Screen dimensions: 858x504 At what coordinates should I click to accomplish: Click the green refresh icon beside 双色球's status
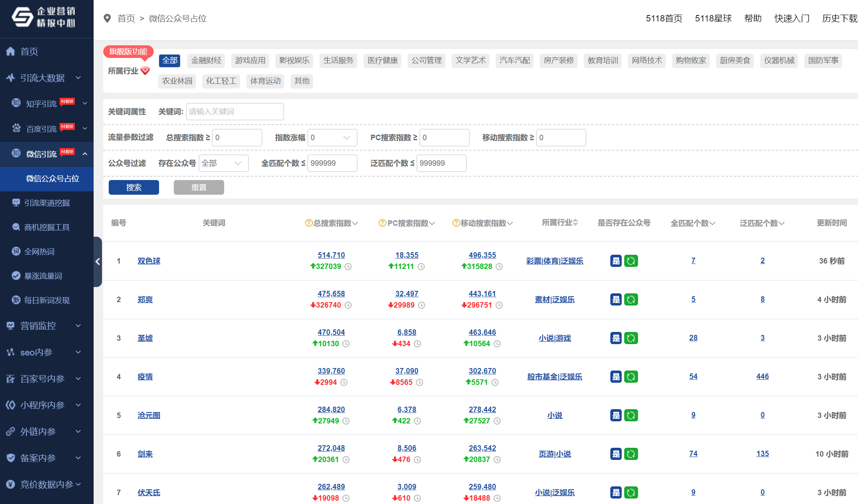632,261
